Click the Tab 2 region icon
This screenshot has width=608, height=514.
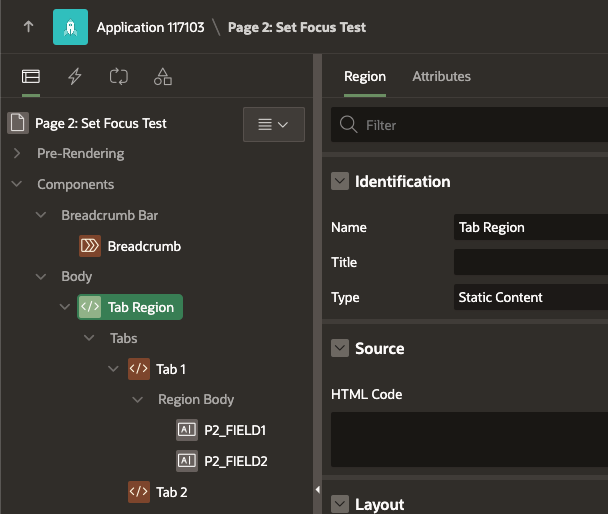click(138, 492)
